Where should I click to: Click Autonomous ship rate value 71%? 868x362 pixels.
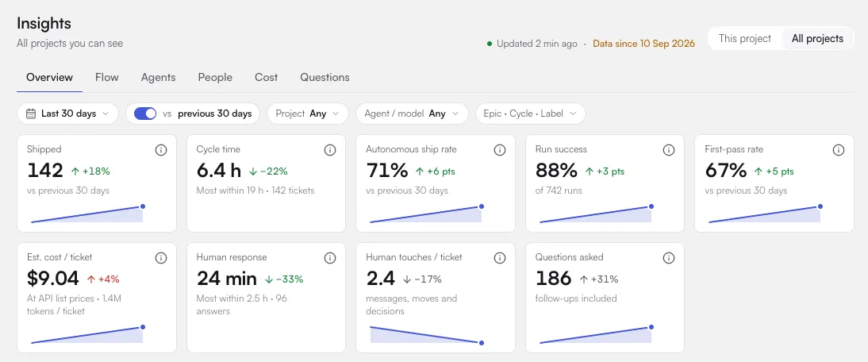pos(387,171)
